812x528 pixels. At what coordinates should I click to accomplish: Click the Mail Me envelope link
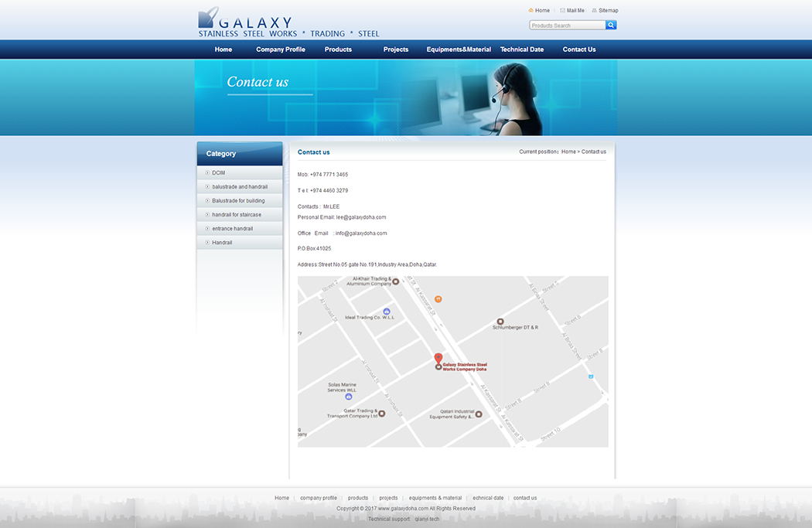pyautogui.click(x=572, y=11)
